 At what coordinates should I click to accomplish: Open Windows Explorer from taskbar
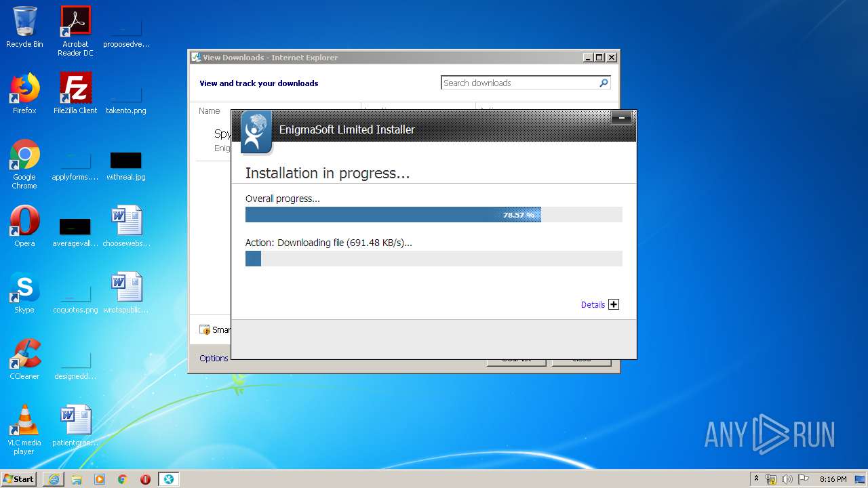pos(77,479)
